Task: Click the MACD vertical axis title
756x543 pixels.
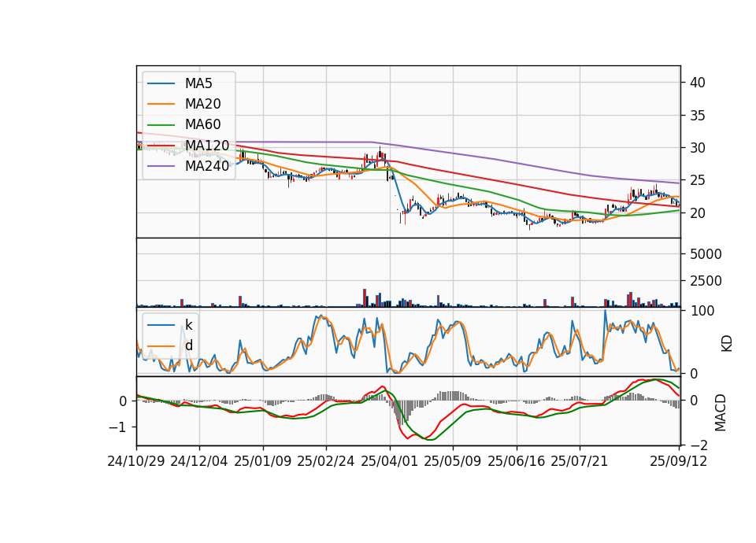Action: (x=721, y=412)
